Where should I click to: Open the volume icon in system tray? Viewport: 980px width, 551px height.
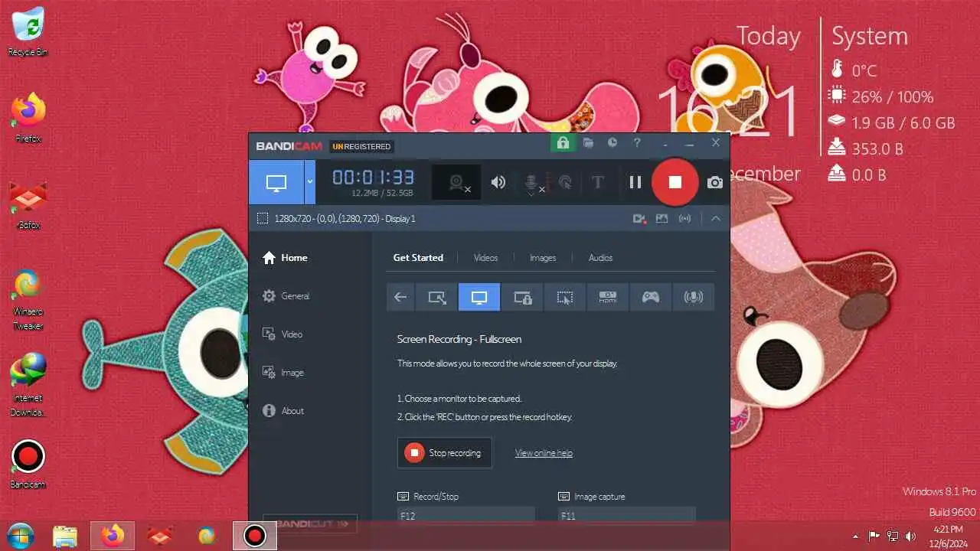[910, 536]
